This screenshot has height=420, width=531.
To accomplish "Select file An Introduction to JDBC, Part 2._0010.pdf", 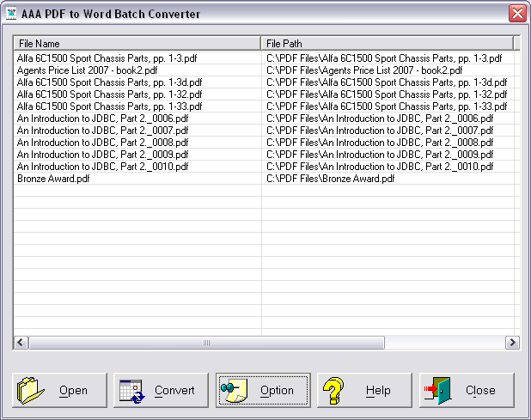I will pyautogui.click(x=102, y=167).
